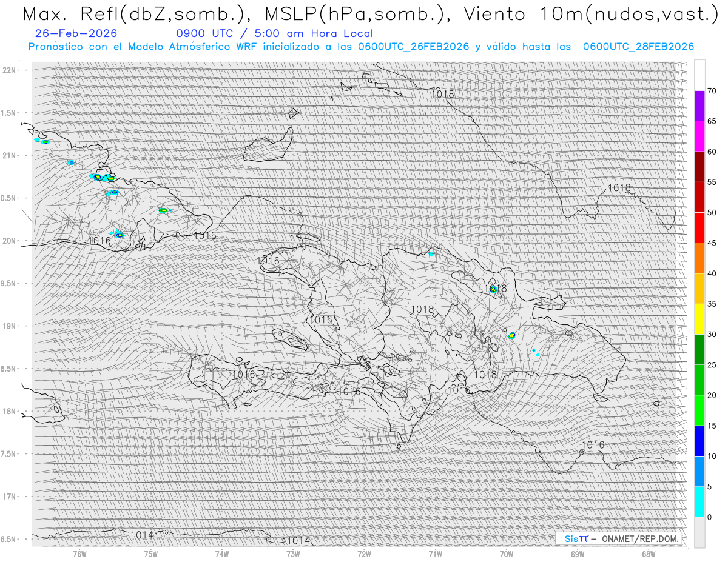Click the "50" color bar tick label
The width and height of the screenshot is (728, 562).
(712, 213)
